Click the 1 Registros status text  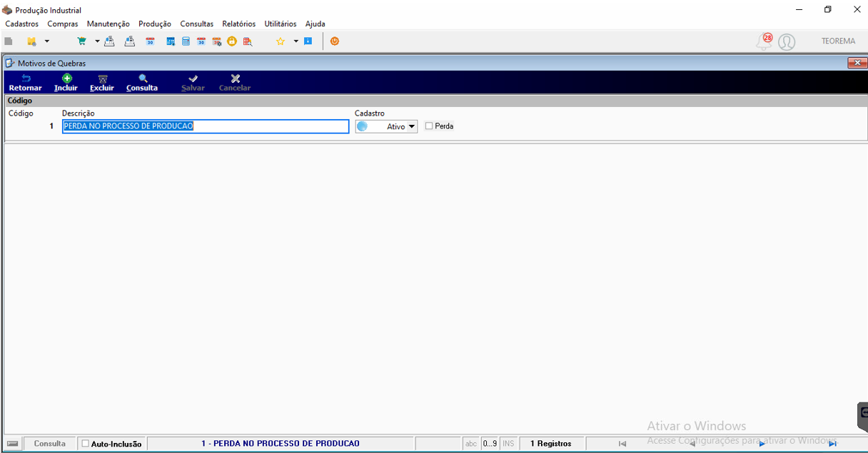click(x=551, y=444)
